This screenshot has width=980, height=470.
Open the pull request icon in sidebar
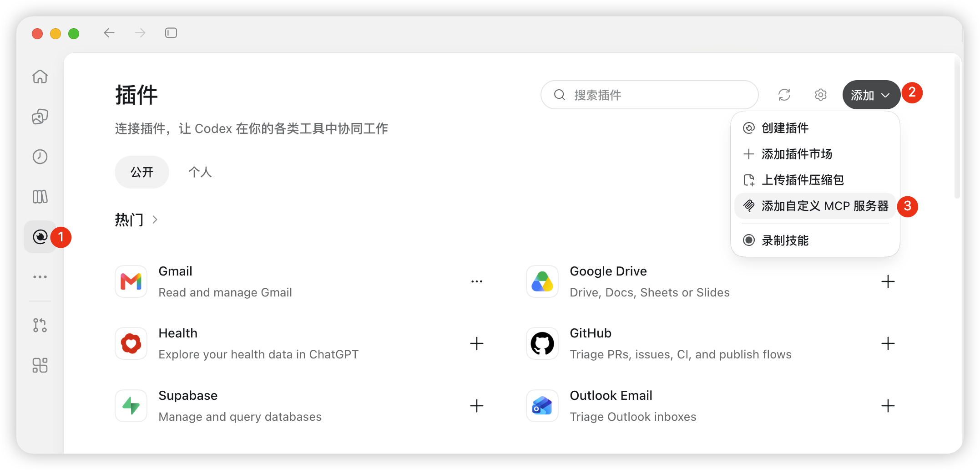tap(40, 325)
